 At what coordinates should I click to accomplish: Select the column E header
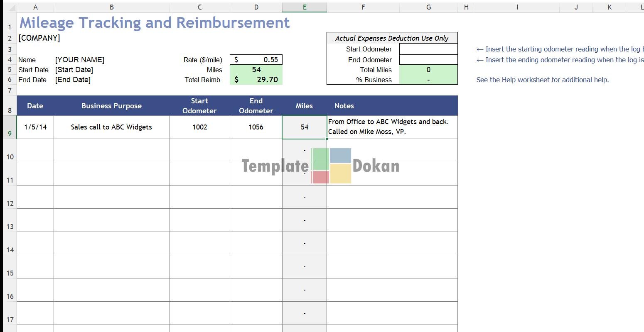(304, 7)
